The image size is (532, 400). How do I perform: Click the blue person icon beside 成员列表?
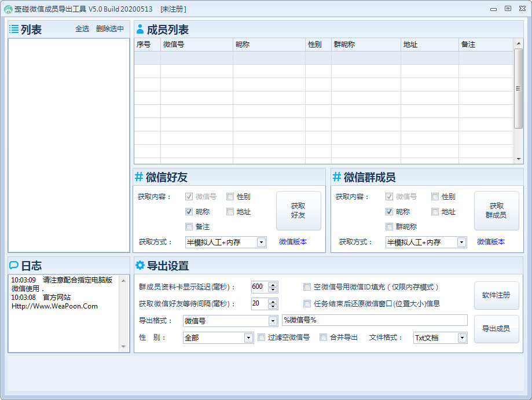pos(140,29)
